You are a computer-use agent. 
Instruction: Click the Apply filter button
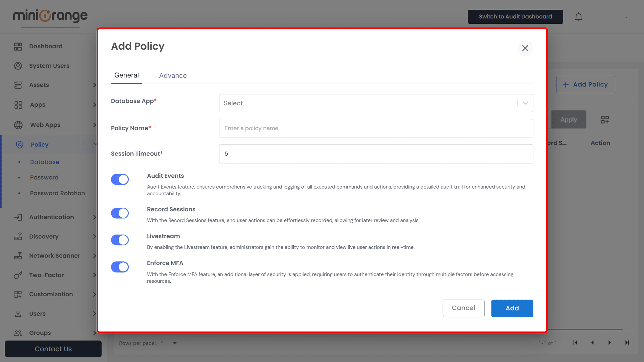coord(568,119)
